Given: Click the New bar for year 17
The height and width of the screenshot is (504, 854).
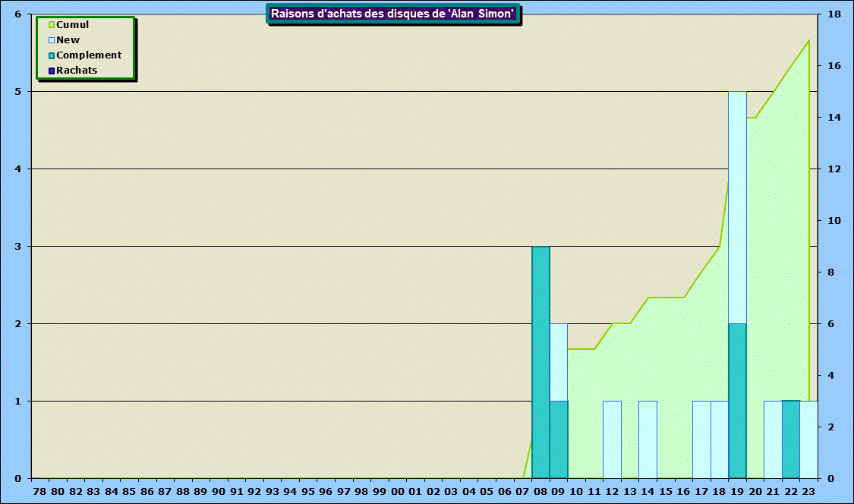Looking at the screenshot, I should click(701, 439).
